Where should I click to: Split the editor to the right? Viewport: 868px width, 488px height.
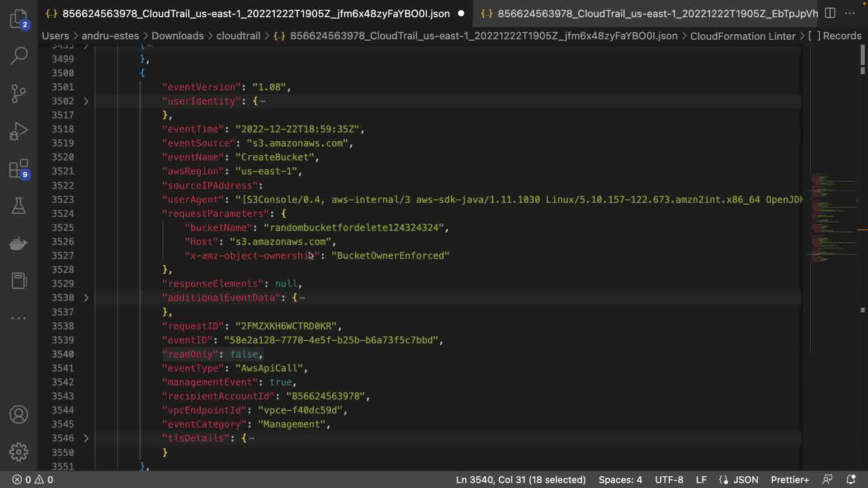(x=830, y=13)
